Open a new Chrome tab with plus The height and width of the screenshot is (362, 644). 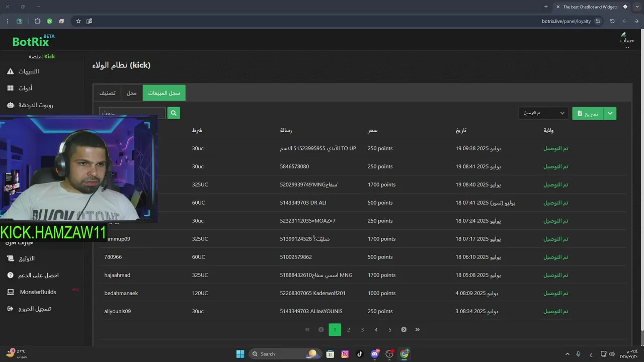pyautogui.click(x=546, y=7)
